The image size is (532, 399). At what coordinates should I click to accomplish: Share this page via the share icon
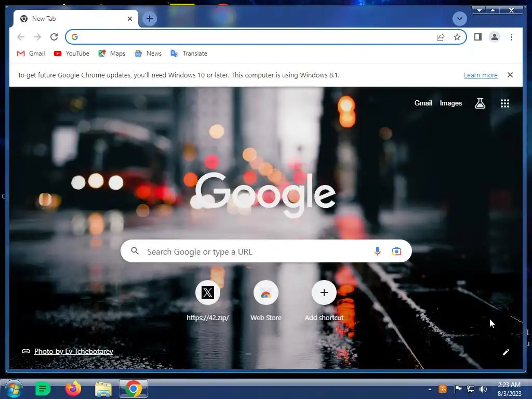coord(441,37)
